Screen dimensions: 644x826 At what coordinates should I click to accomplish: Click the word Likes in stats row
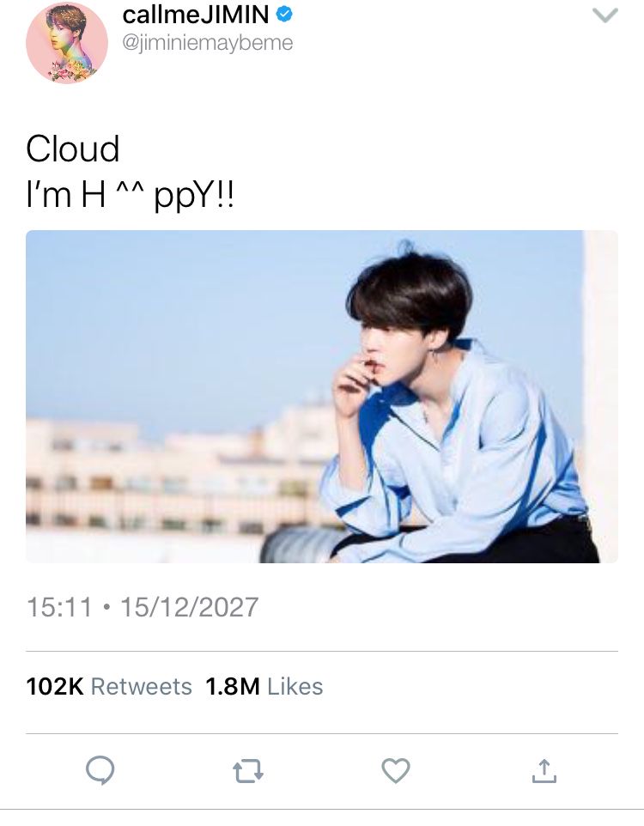[x=295, y=686]
